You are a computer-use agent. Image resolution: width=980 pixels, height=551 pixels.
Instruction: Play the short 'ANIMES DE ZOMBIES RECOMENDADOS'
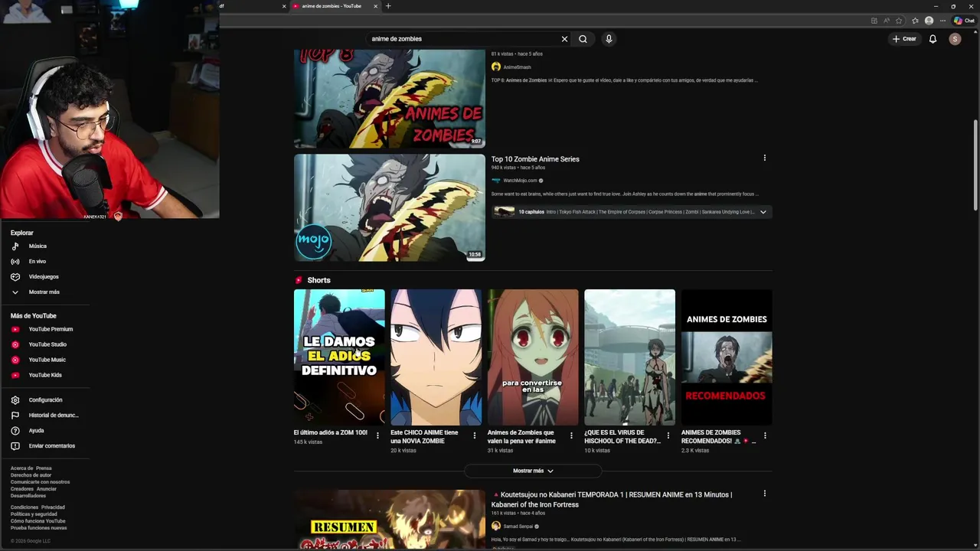click(x=727, y=357)
